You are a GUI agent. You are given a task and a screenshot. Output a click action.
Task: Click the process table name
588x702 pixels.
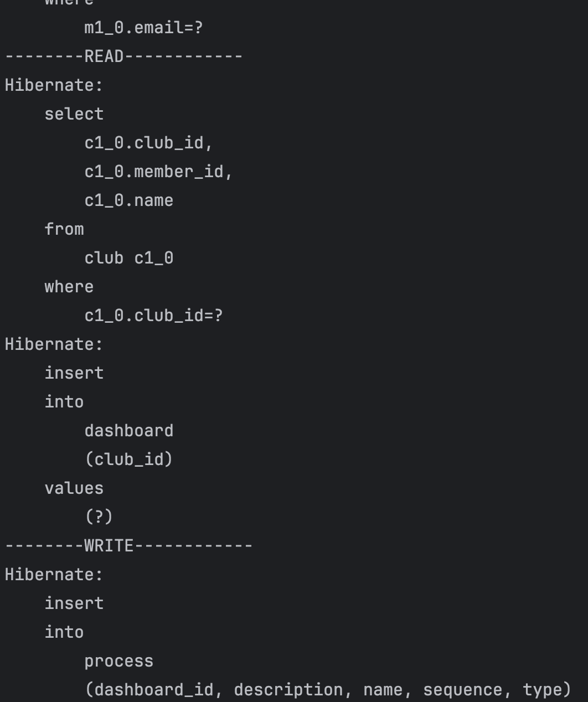tap(118, 661)
